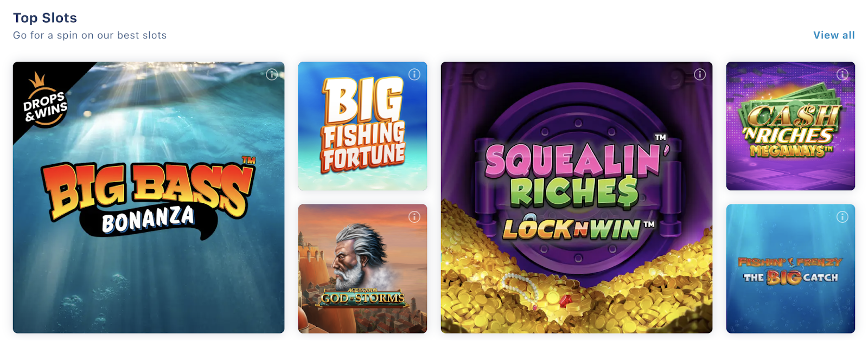Click the View all link
The image size is (868, 347).
click(x=834, y=35)
